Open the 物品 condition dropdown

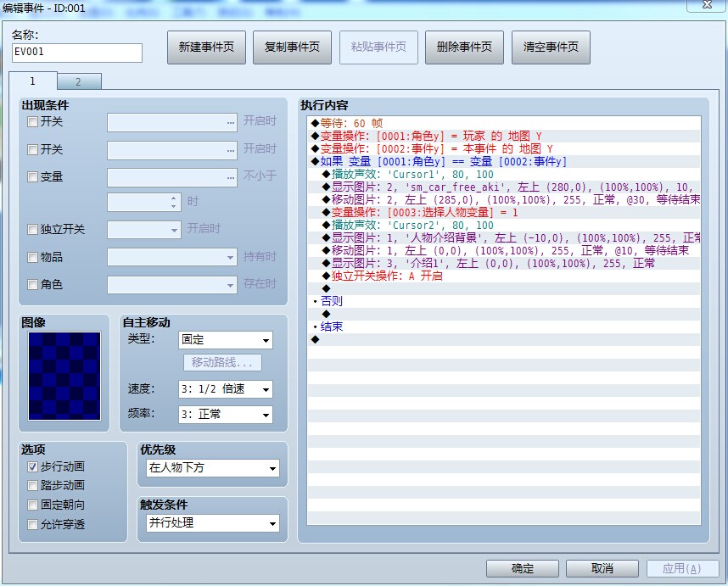tap(171, 257)
